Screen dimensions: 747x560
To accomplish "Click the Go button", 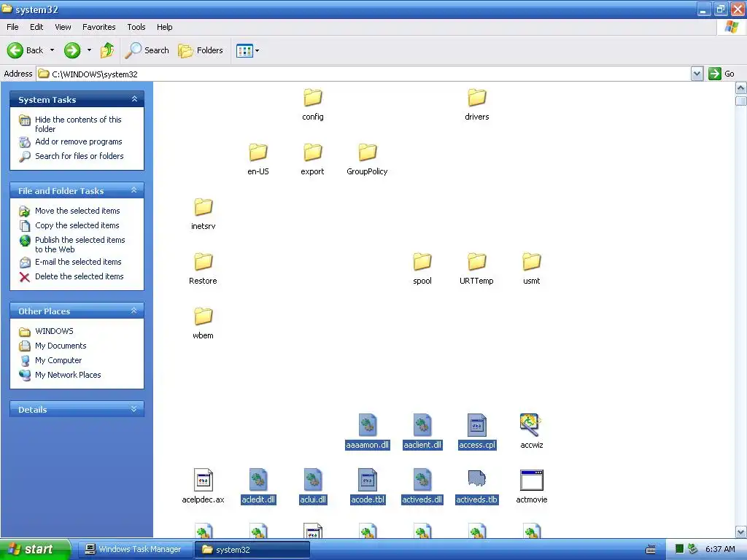I will [x=721, y=74].
